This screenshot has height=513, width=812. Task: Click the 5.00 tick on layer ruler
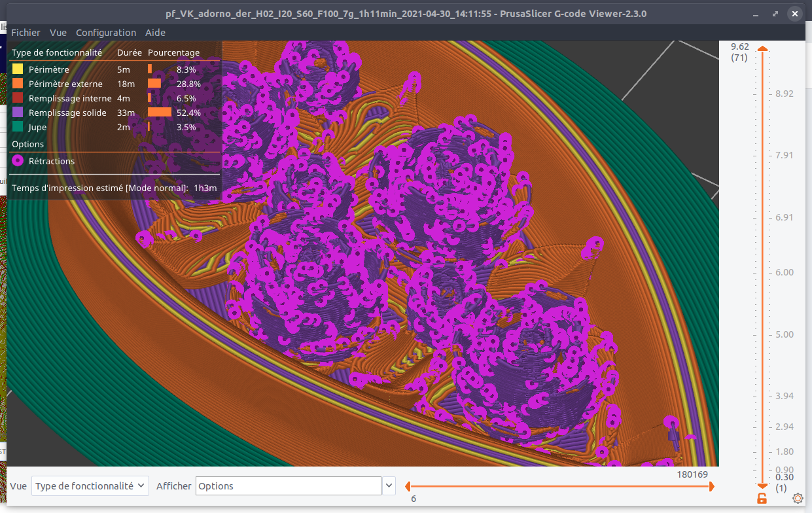coord(784,334)
